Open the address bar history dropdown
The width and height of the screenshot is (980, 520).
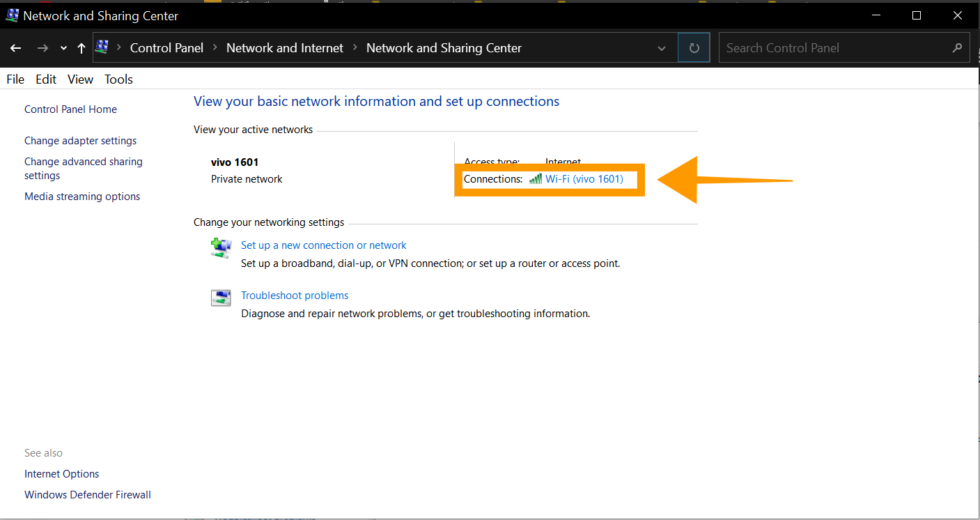coord(661,48)
